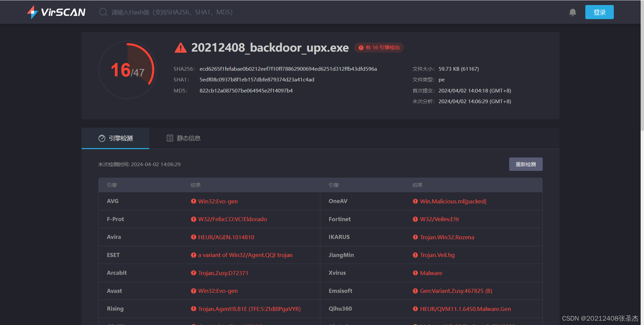Select the MD5 hash value
Viewport: 644px width, 325px height.
[246, 90]
